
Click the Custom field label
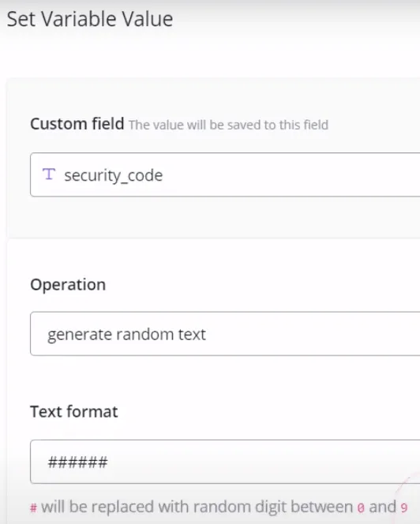77,124
